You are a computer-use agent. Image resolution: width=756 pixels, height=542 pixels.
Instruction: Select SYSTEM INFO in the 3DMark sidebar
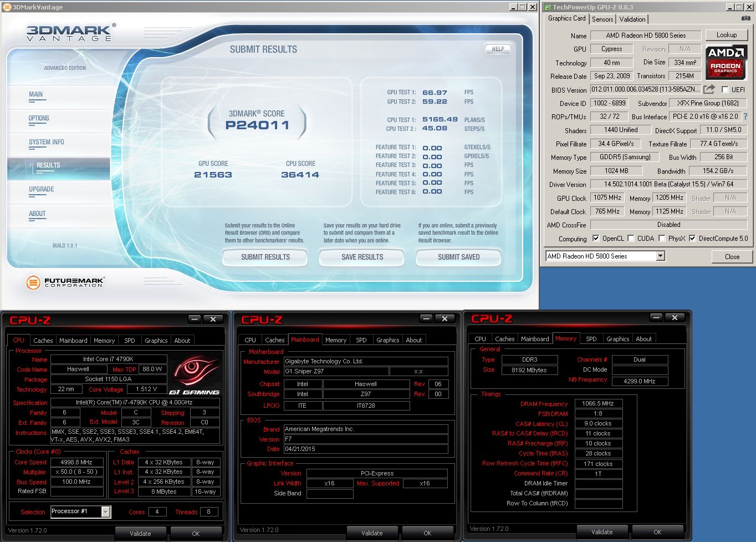click(47, 143)
